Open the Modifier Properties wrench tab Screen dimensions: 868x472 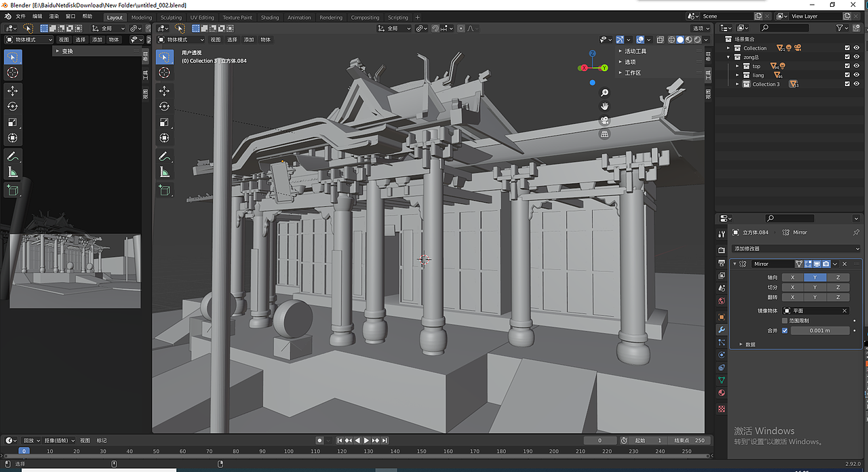coord(721,330)
